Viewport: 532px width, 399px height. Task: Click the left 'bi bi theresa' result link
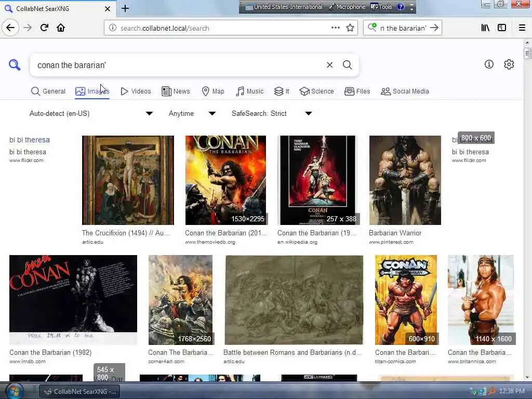coord(30,140)
